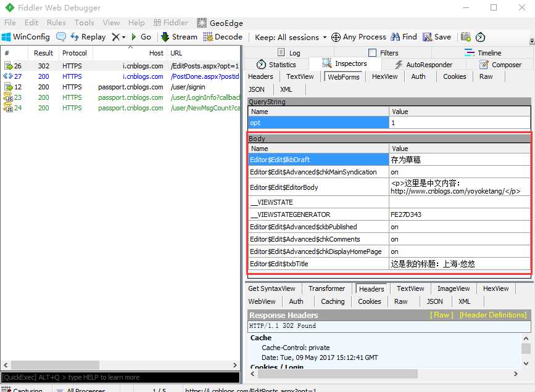The width and height of the screenshot is (535, 392).
Task: Select the Editor$Edit$EditorBody row
Action: (x=389, y=187)
